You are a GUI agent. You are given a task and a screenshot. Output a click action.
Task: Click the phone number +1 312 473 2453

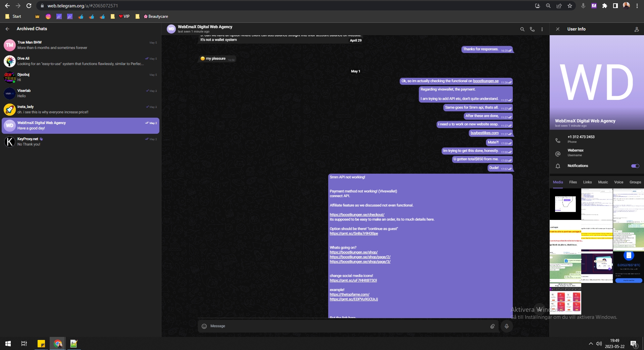581,137
